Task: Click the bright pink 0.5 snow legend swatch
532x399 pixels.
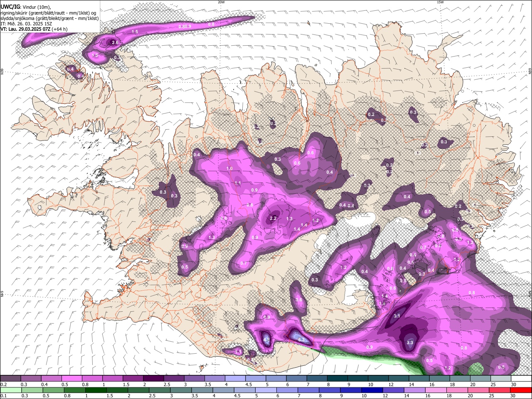Action: click(72, 378)
